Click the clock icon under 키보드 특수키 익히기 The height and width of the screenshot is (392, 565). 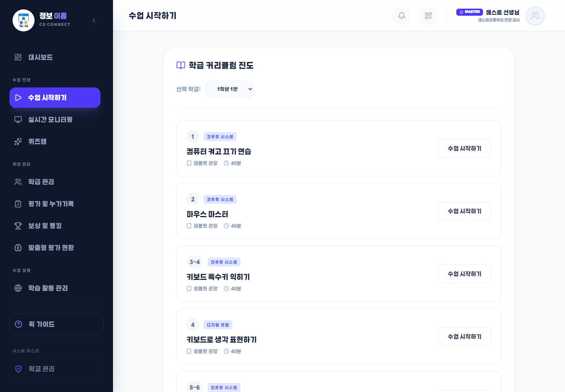click(226, 289)
